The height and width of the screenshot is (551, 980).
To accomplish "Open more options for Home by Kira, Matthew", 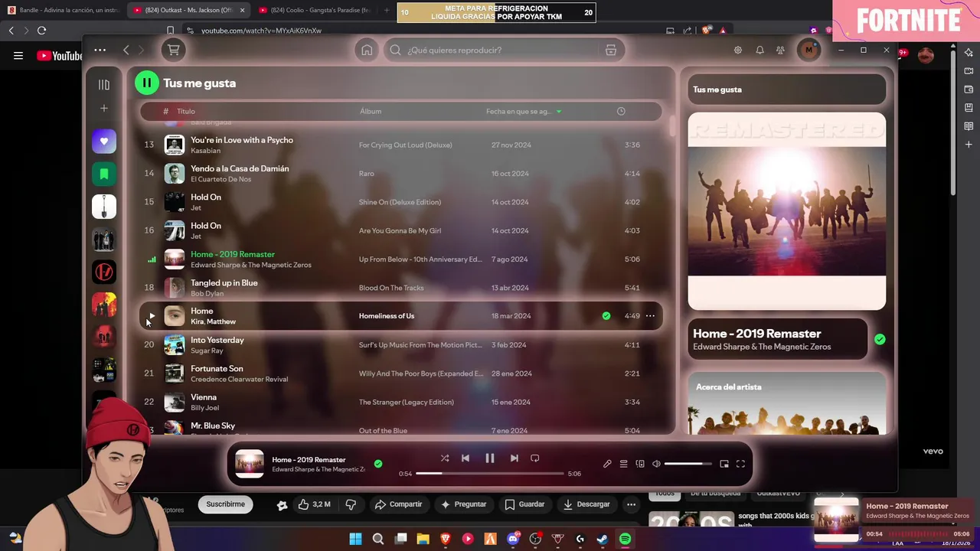I will 650,315.
